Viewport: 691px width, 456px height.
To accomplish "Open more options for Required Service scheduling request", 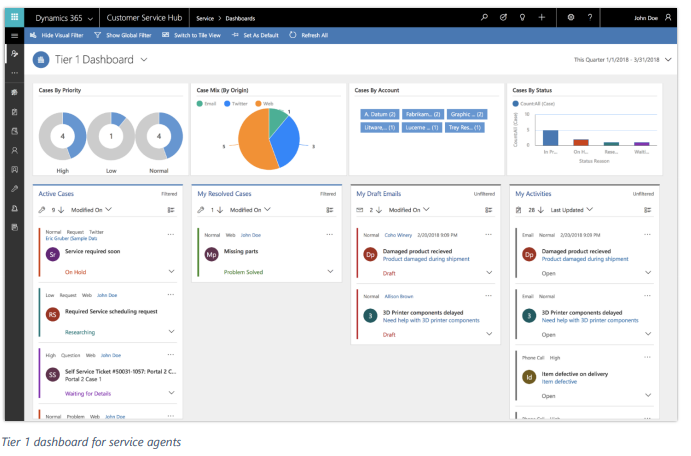I will tap(171, 295).
